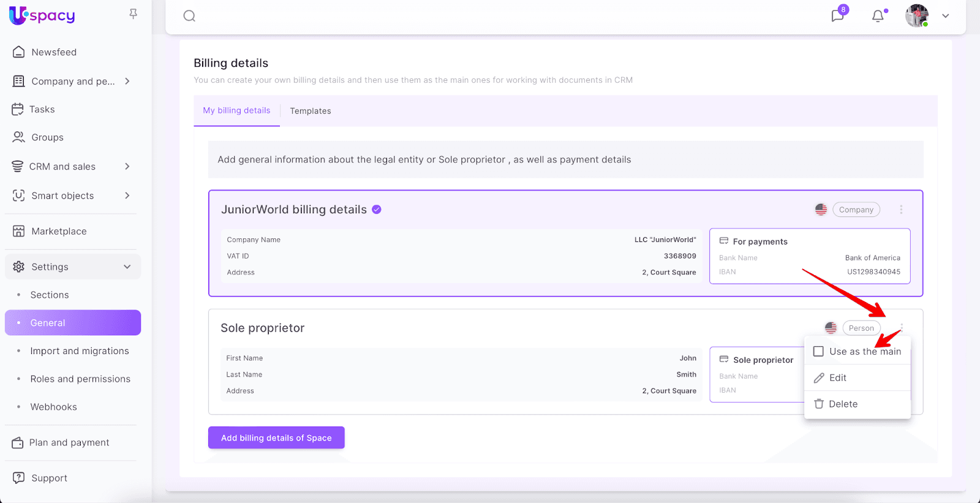Screen dimensions: 980x503
Task: Open the profile dropdown arrow
Action: tap(946, 16)
